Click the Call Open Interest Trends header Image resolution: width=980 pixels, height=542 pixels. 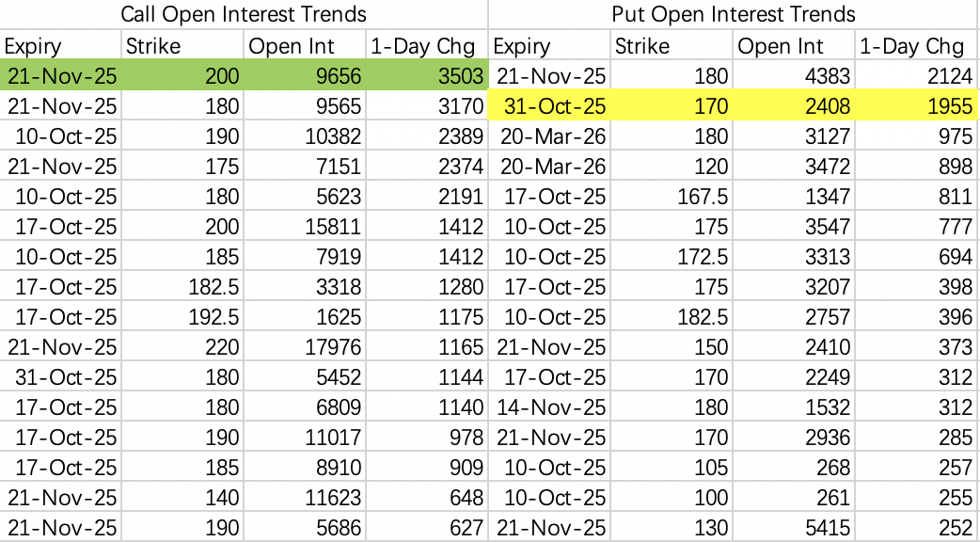[244, 15]
